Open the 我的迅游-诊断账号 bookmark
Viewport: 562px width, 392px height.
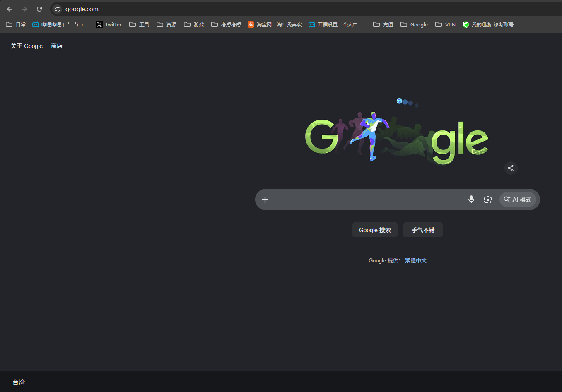pyautogui.click(x=488, y=25)
